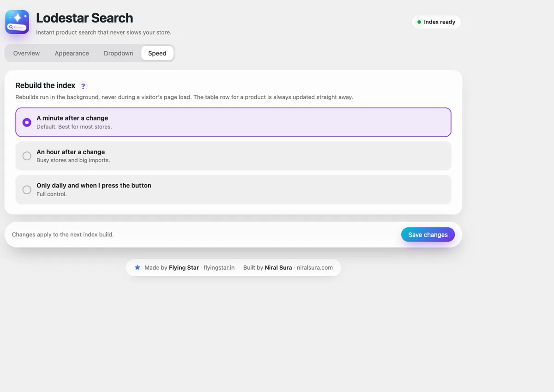
Task: Click the blue star icon in the footer
Action: pos(137,267)
